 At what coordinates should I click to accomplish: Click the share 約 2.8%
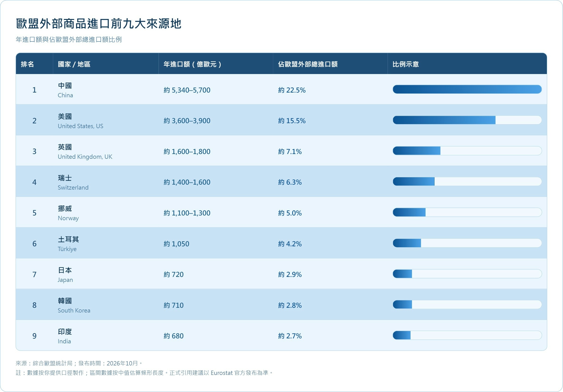click(x=290, y=305)
